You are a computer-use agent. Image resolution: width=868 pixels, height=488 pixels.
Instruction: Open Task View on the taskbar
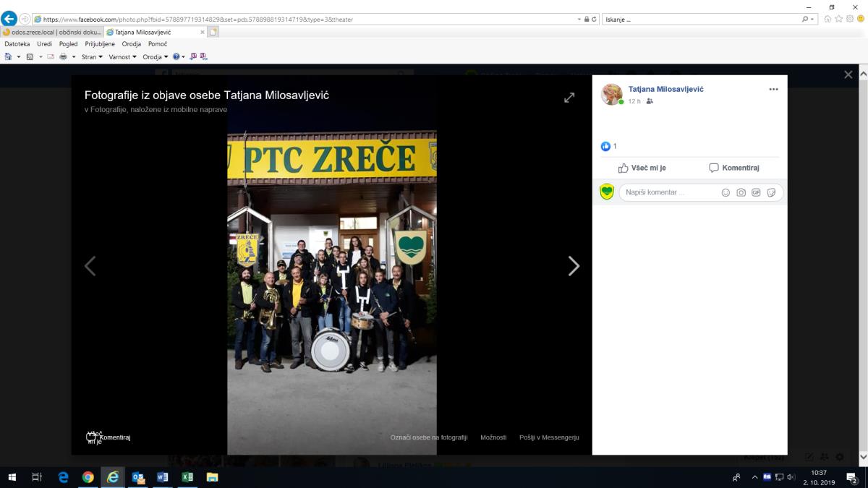point(37,477)
